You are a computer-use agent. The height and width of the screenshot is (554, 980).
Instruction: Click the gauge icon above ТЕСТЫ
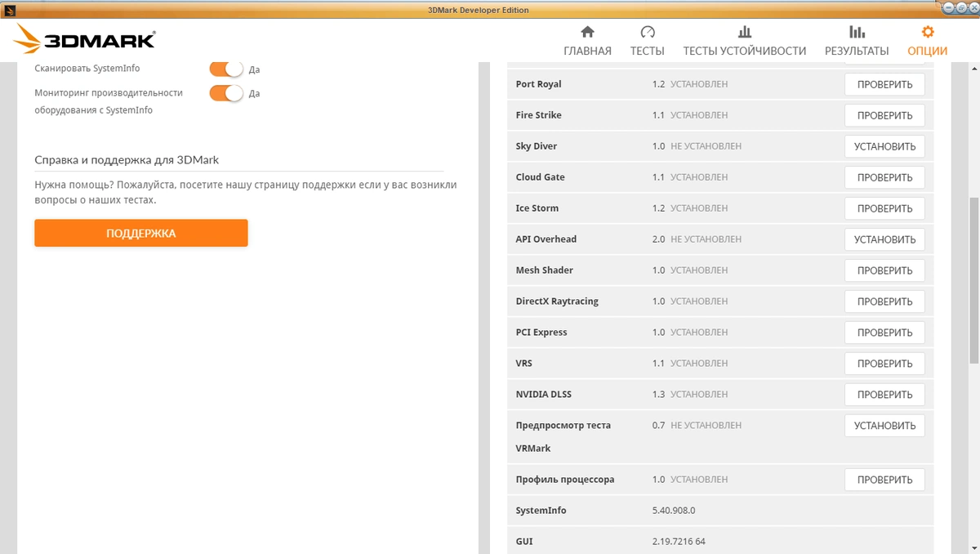(x=648, y=32)
